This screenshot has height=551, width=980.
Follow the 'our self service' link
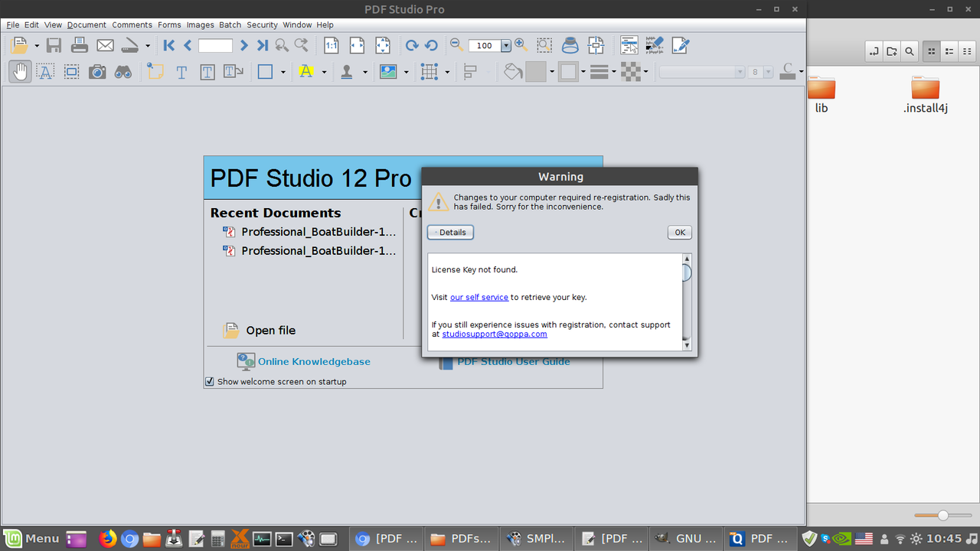coord(479,297)
